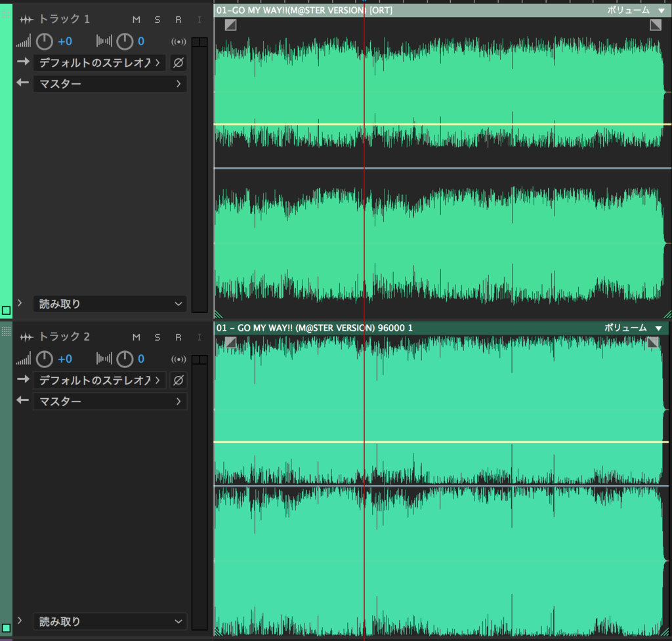Solo Track 2 with S button
The height and width of the screenshot is (641, 672).
coord(157,337)
